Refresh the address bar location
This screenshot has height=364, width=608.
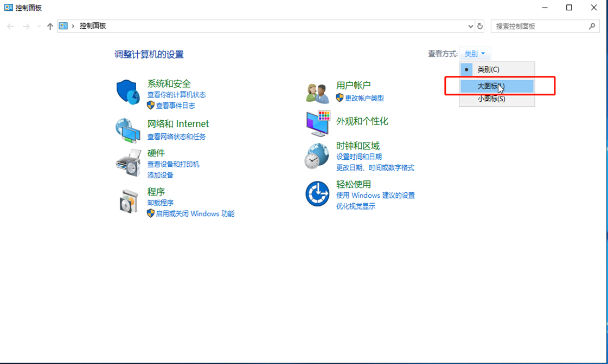click(479, 26)
